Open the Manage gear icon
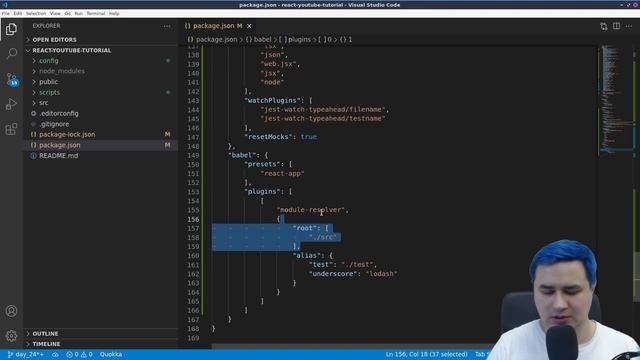 tap(11, 336)
